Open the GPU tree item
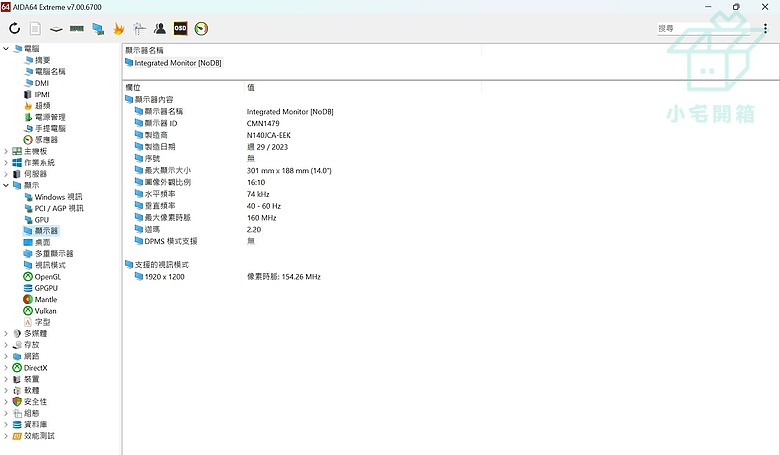The width and height of the screenshot is (780, 455). 36,219
